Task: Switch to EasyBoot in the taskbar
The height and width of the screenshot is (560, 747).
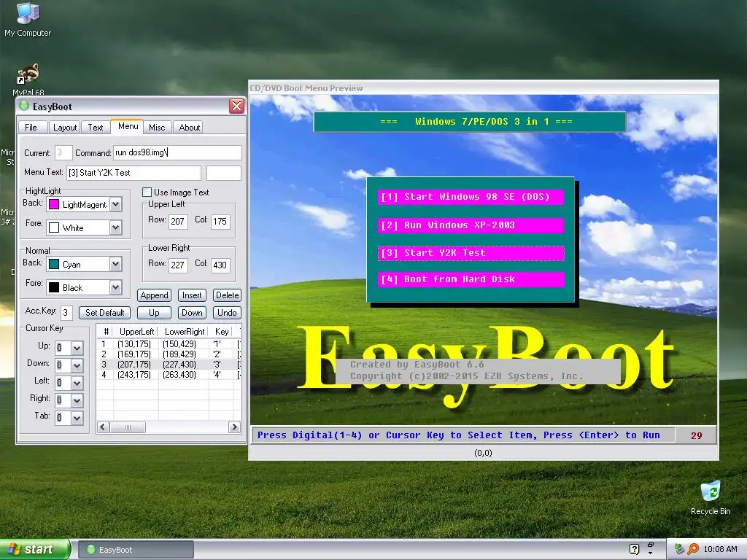Action: [x=135, y=550]
